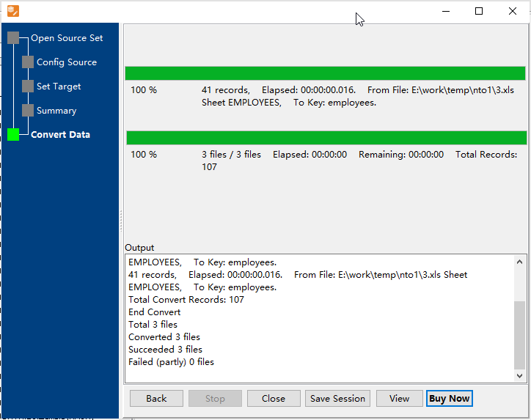Click the Set Target step square icon
The height and width of the screenshot is (420, 531).
pos(28,86)
